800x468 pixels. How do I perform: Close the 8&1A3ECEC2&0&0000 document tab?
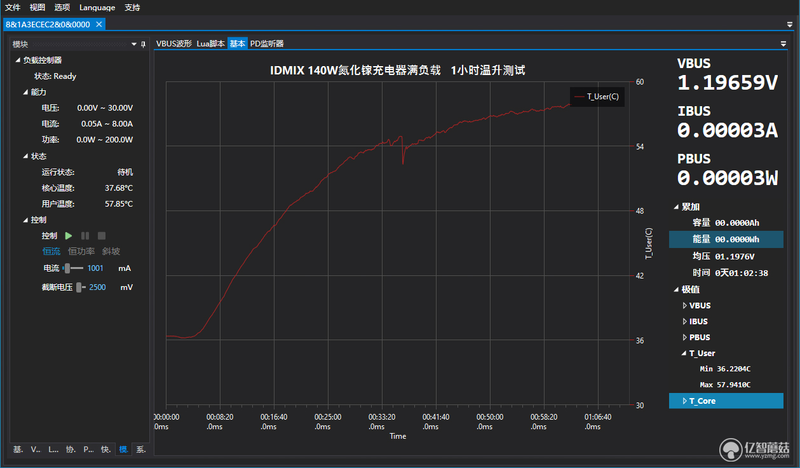click(99, 24)
